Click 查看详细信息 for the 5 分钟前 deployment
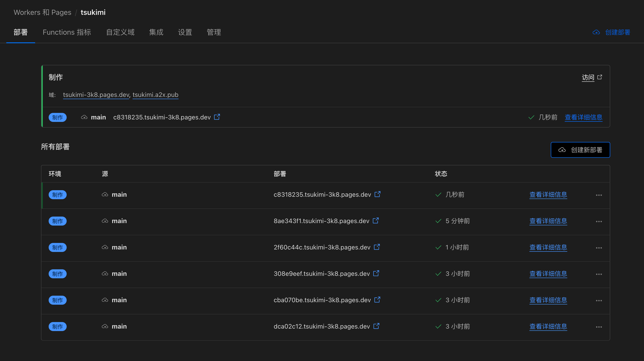The width and height of the screenshot is (644, 361). click(548, 221)
